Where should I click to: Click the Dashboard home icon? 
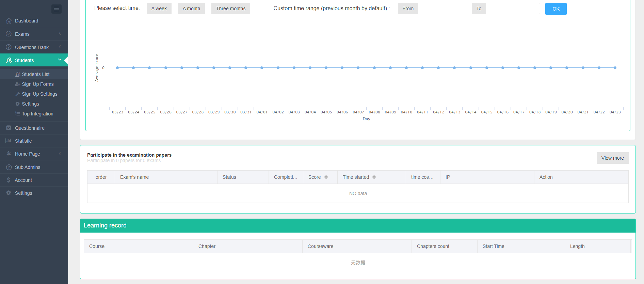click(9, 21)
